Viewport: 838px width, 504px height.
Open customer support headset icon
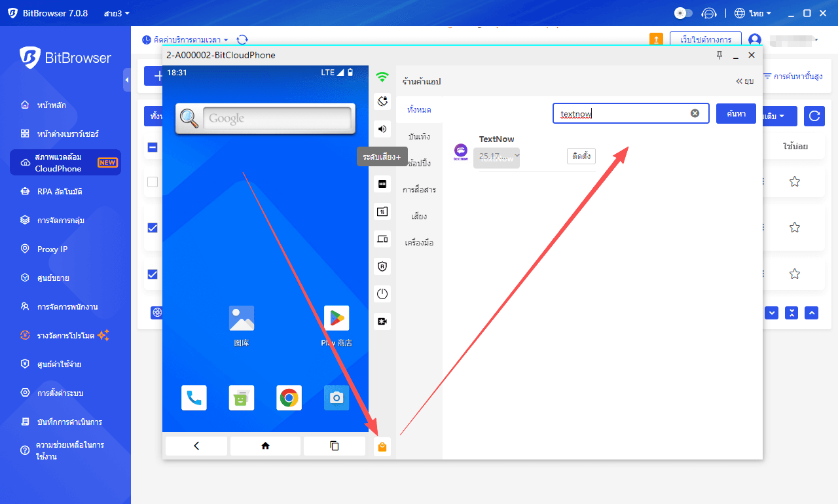709,13
